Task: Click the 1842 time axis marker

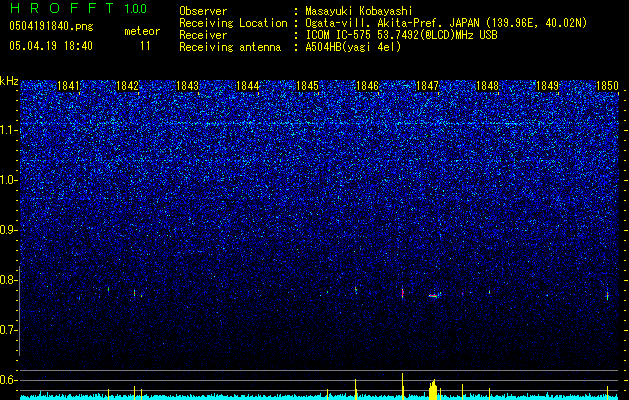Action: [x=127, y=86]
